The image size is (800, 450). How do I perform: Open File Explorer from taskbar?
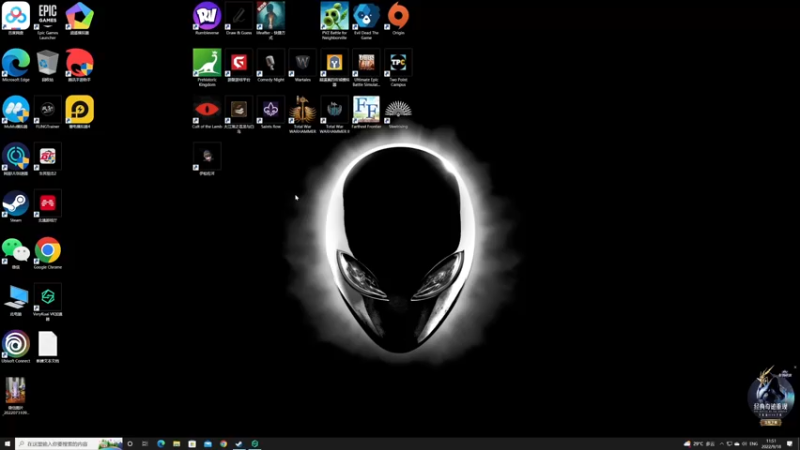177,444
